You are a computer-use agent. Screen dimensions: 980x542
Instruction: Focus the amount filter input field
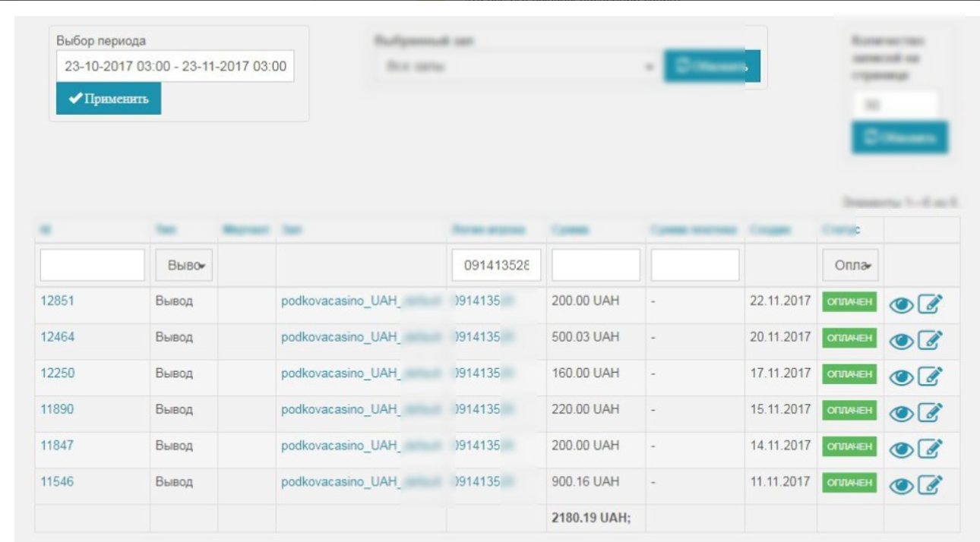pyautogui.click(x=596, y=266)
